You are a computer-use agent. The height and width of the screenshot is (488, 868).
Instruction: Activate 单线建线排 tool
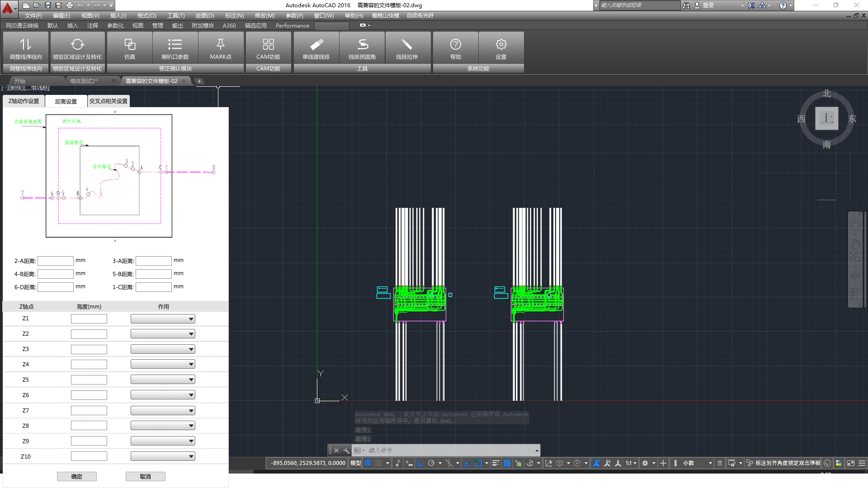click(316, 47)
